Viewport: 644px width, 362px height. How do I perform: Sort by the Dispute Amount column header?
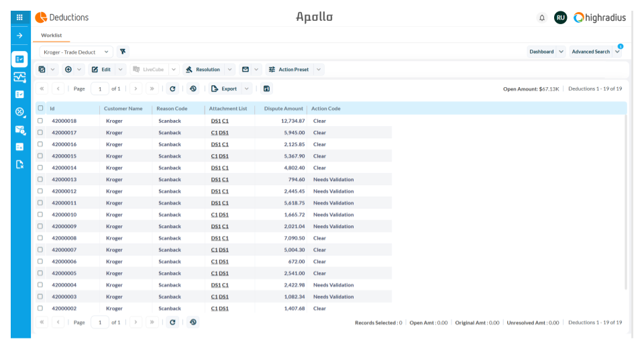283,109
